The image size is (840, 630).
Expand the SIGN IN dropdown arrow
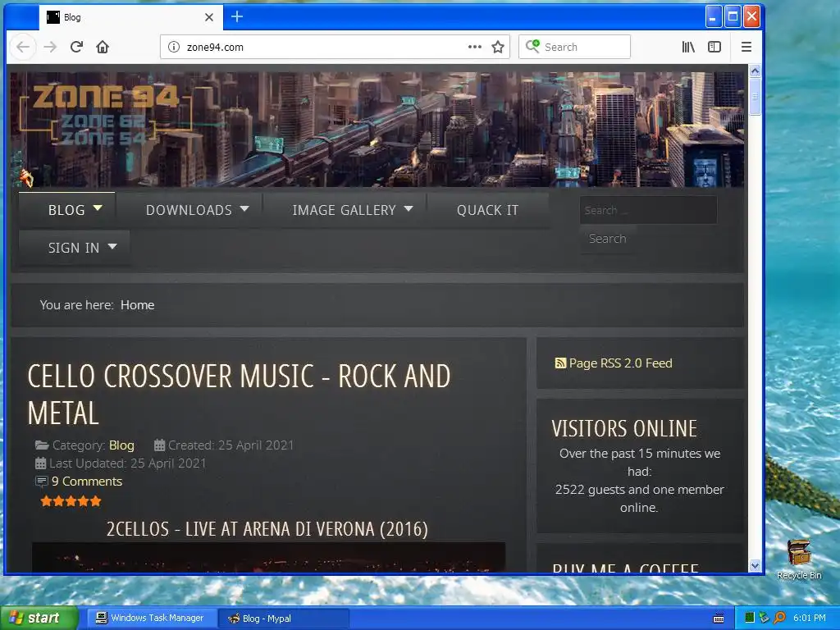click(x=112, y=246)
